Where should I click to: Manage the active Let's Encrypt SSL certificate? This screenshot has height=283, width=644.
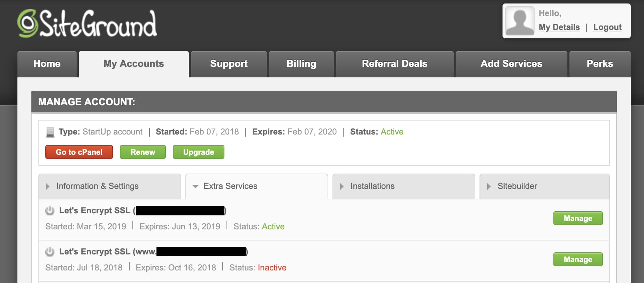(578, 219)
